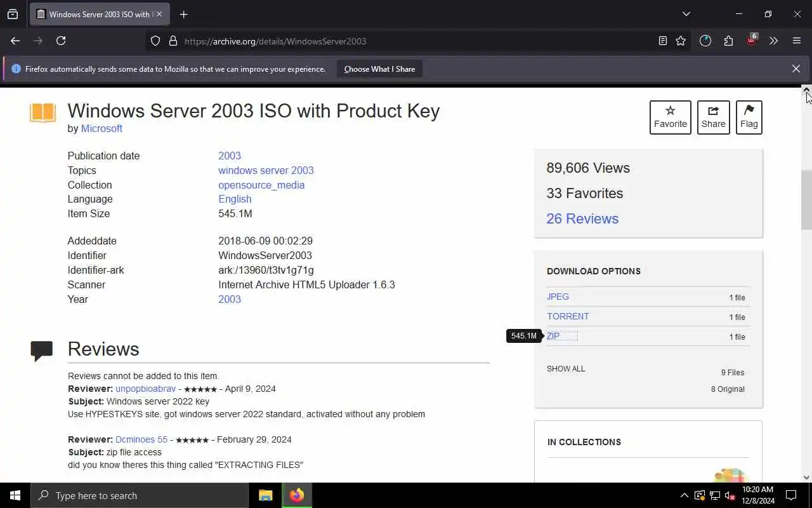
Task: Dismiss the Firefox data notification bar
Action: point(796,69)
